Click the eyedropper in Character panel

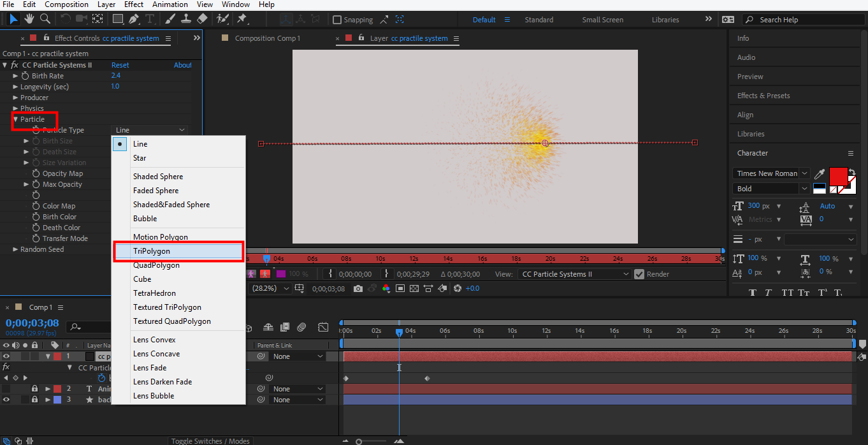click(820, 173)
